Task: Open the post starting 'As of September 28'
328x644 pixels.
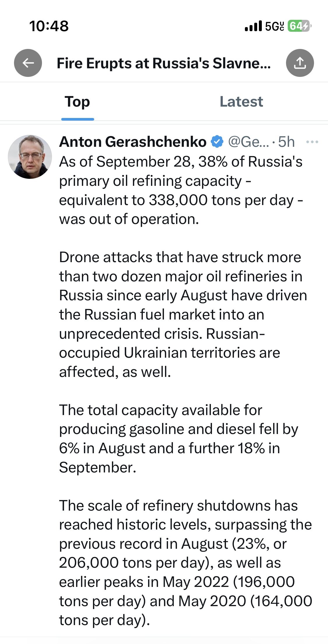Action: click(x=181, y=190)
